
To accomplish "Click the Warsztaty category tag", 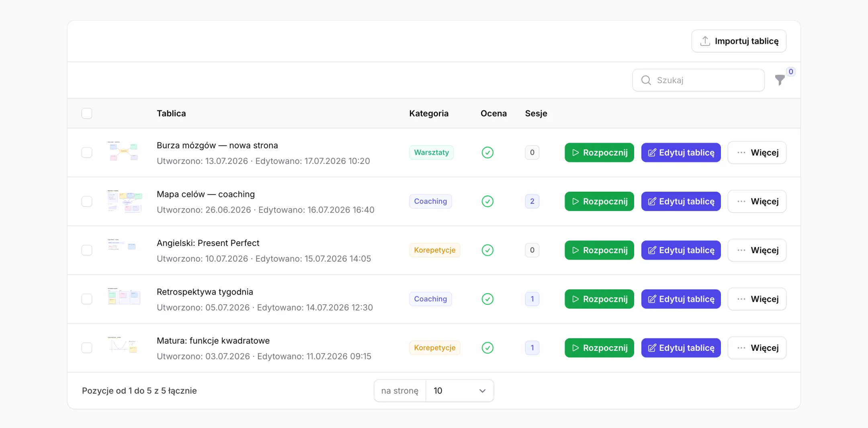I will pos(432,153).
